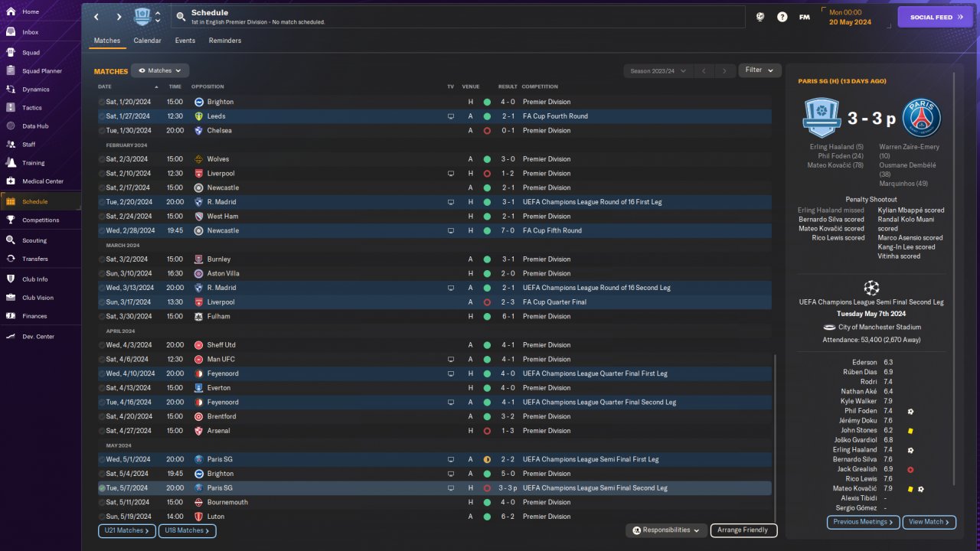Open the Training sidebar icon
The width and height of the screenshot is (980, 551).
tap(11, 163)
